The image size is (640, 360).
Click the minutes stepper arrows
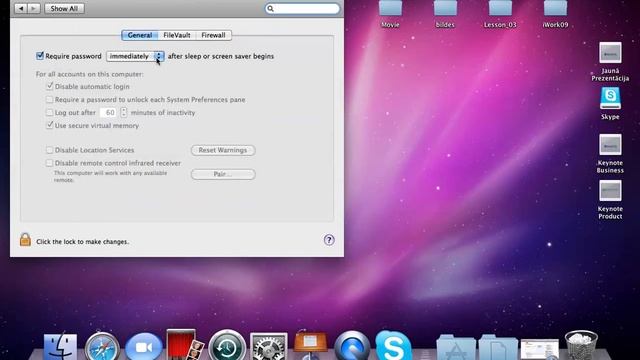coord(124,112)
